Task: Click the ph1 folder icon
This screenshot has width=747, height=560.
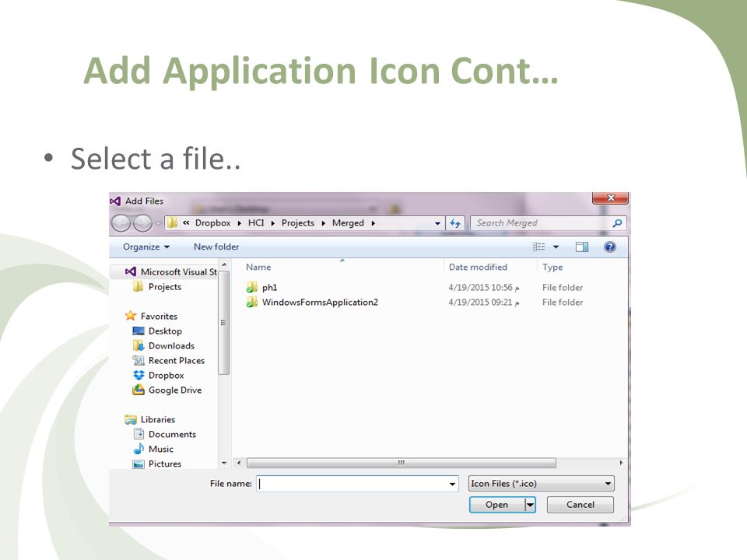Action: click(252, 287)
